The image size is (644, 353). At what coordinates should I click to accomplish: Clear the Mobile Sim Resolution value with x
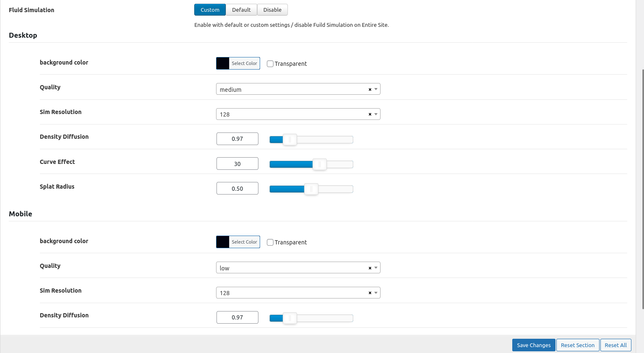[x=370, y=293]
